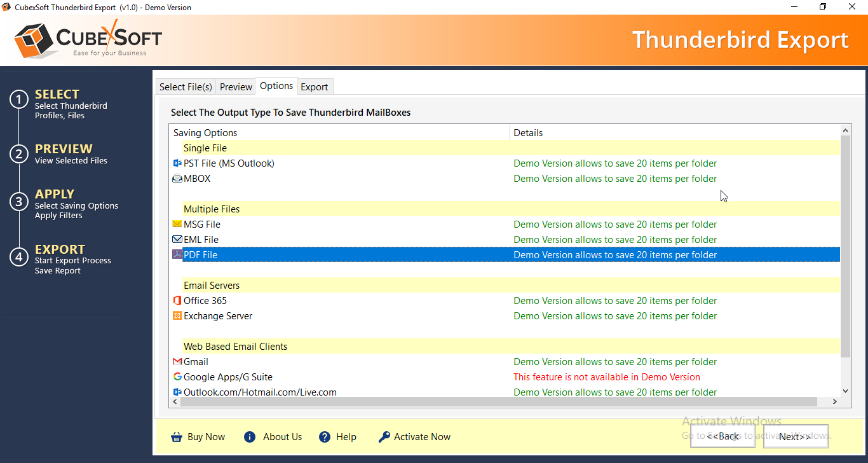Click the MBOX mailbox icon
The image size is (868, 463).
pos(177,179)
